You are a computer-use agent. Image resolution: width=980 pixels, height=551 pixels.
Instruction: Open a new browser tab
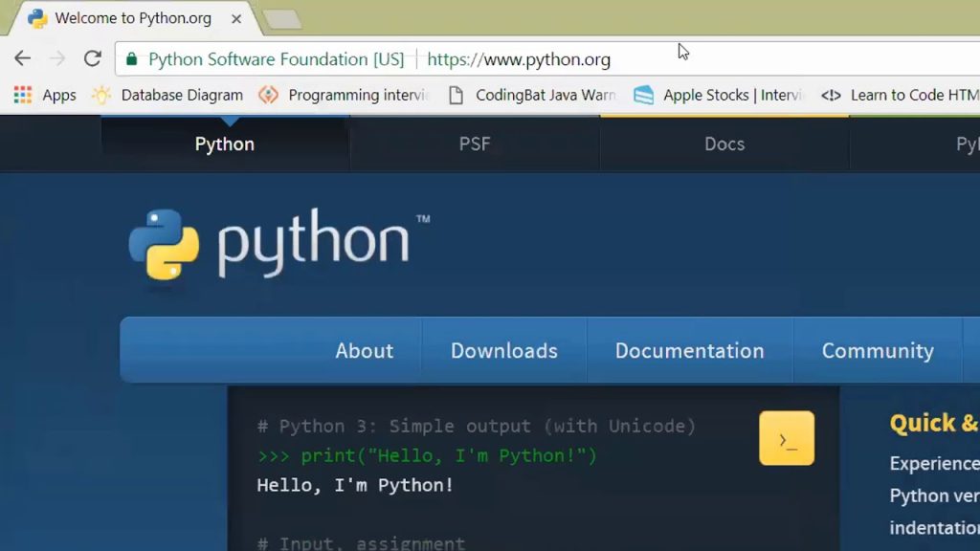pyautogui.click(x=282, y=19)
